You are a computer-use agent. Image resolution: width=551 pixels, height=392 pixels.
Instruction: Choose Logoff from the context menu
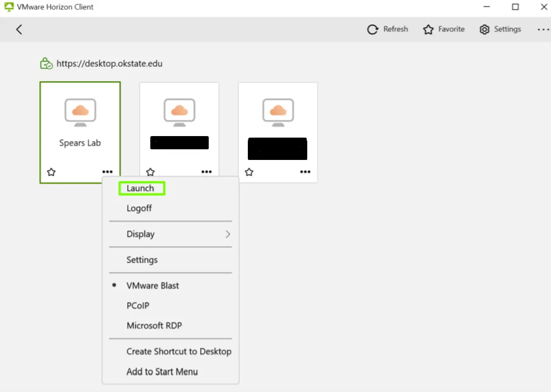click(x=171, y=208)
